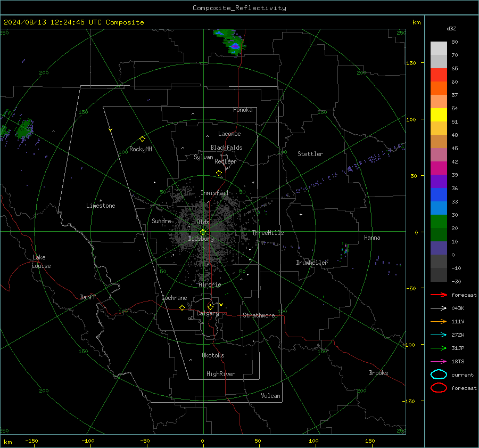Screen dimensions: 479x448
Task: Click the Composite_Reflectivity title
Action: pyautogui.click(x=240, y=8)
